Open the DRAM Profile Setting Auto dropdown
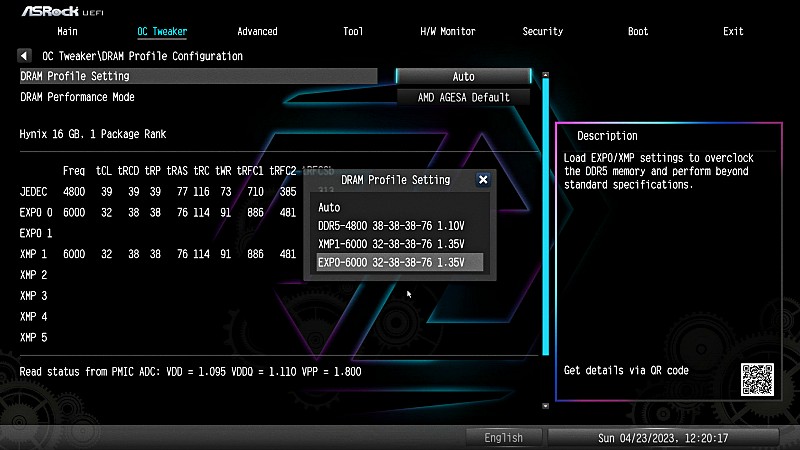Viewport: 800px width, 450px height. pyautogui.click(x=463, y=76)
